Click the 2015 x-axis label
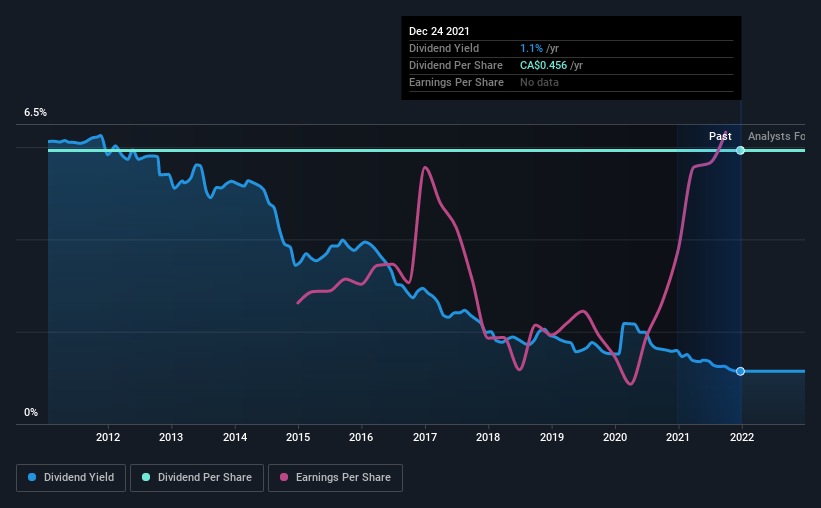This screenshot has height=508, width=821. (298, 437)
